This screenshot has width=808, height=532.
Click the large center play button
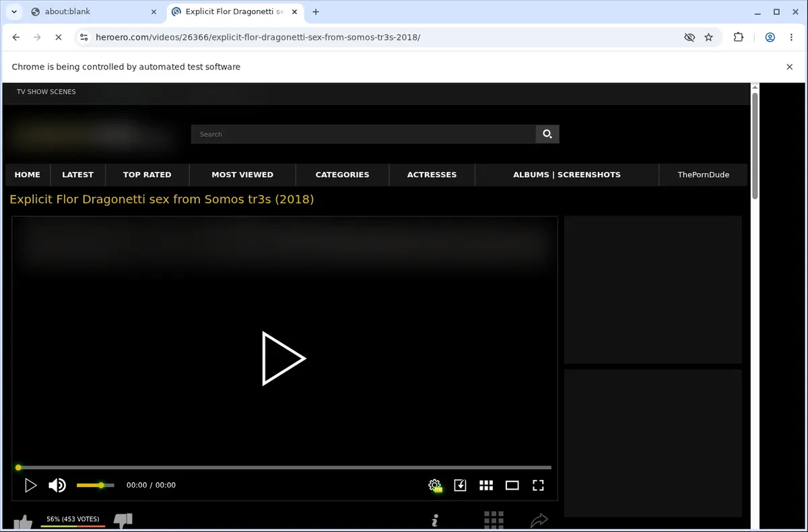[283, 358]
